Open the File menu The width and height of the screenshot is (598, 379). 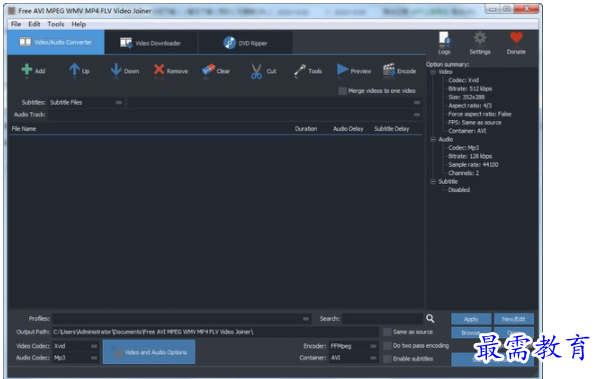[16, 24]
